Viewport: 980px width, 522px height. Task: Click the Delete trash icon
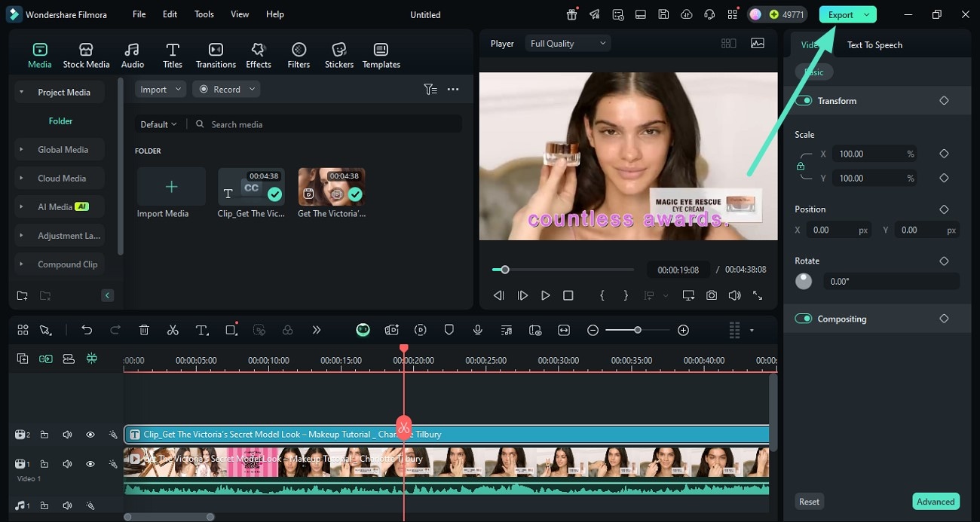tap(144, 330)
